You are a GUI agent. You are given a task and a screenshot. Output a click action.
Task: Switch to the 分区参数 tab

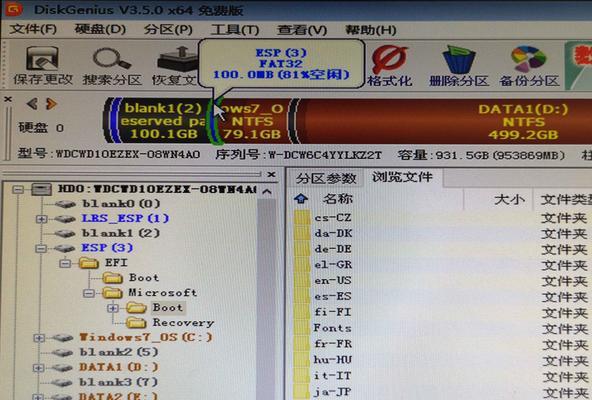coord(326,178)
